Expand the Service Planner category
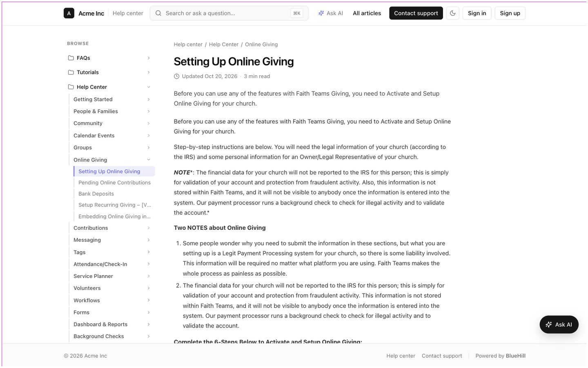 pos(112,276)
